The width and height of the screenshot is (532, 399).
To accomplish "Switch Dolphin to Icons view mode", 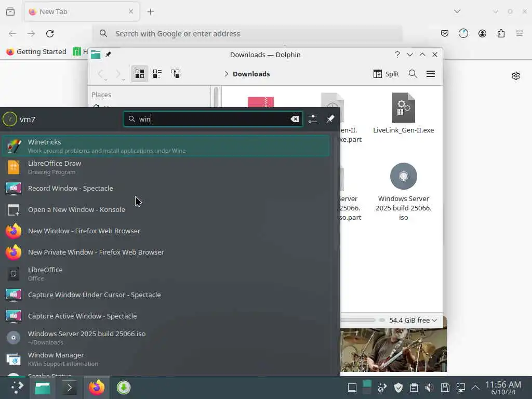I will click(139, 74).
